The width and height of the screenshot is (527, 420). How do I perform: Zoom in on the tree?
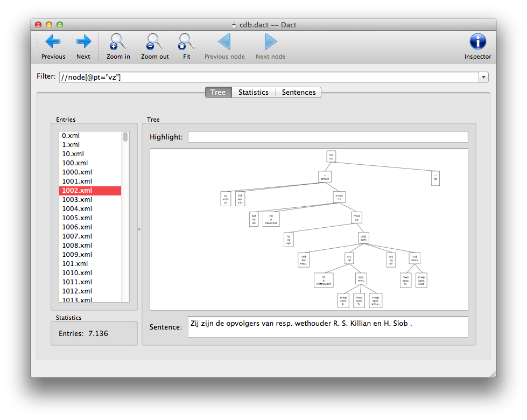pos(118,41)
